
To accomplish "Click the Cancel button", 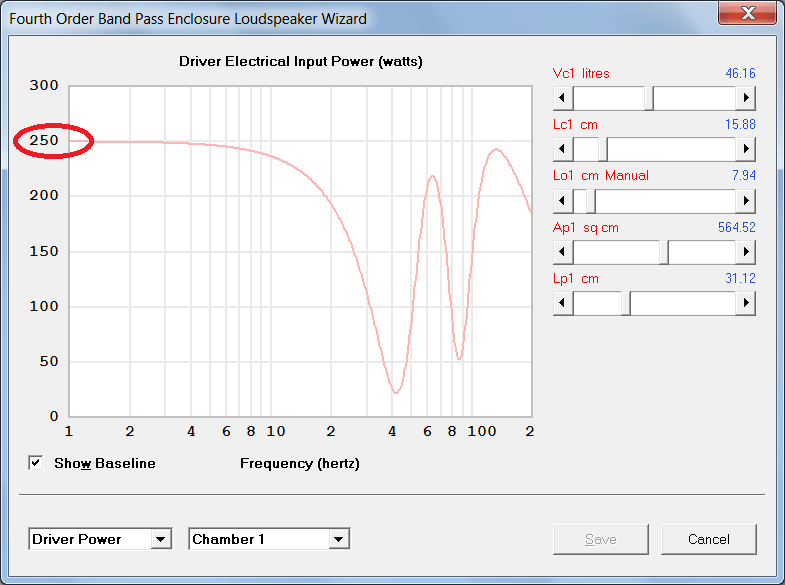I will coord(708,539).
